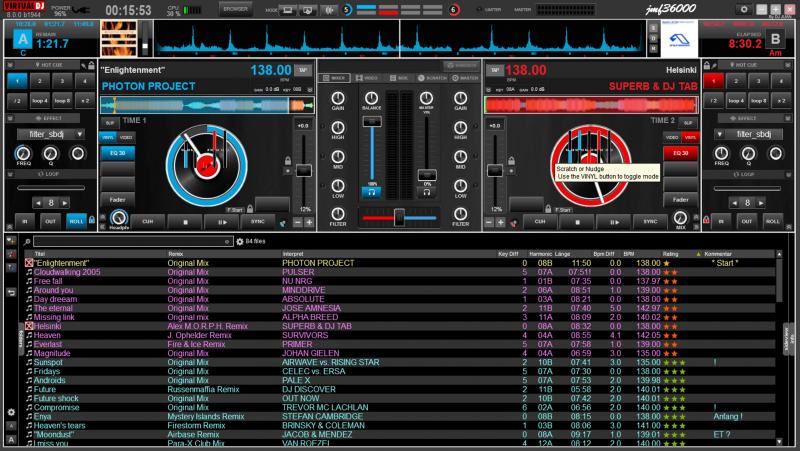The width and height of the screenshot is (800, 451).
Task: Trigger hot cue 1 on the left deck
Action: tap(19, 78)
